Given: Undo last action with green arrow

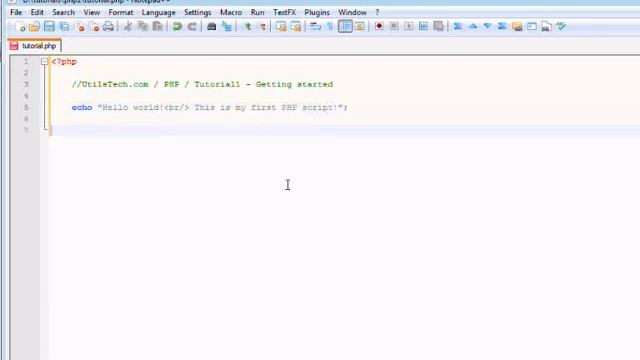Looking at the screenshot, I should tap(177, 27).
